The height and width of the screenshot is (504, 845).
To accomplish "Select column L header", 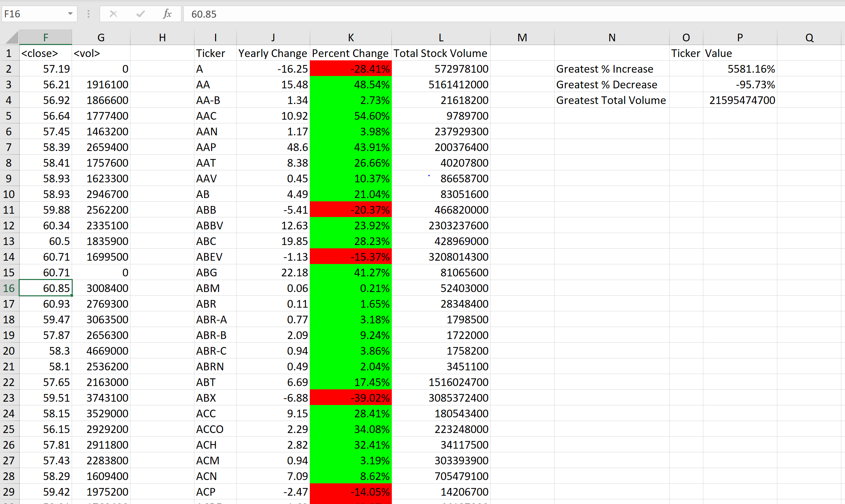I will 441,37.
